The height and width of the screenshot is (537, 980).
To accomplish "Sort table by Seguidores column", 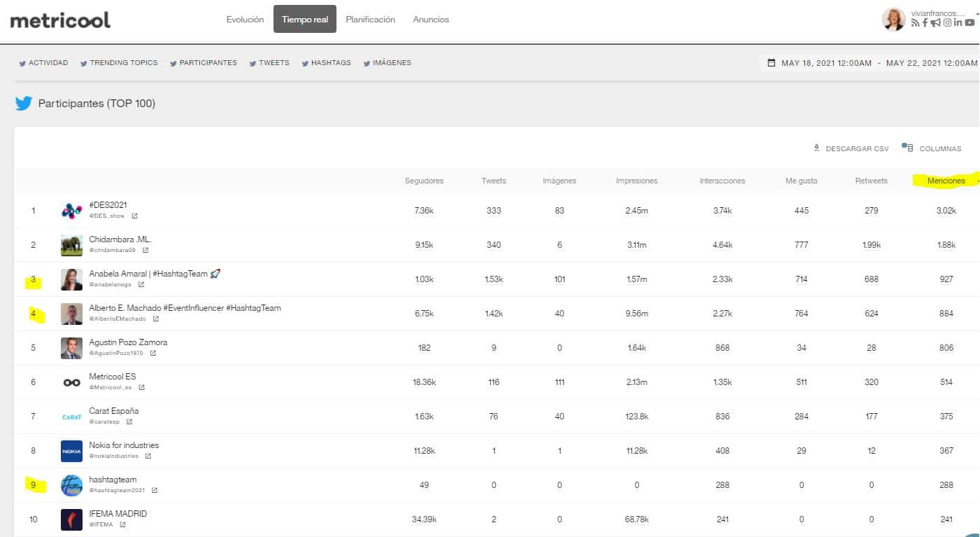I will click(424, 181).
